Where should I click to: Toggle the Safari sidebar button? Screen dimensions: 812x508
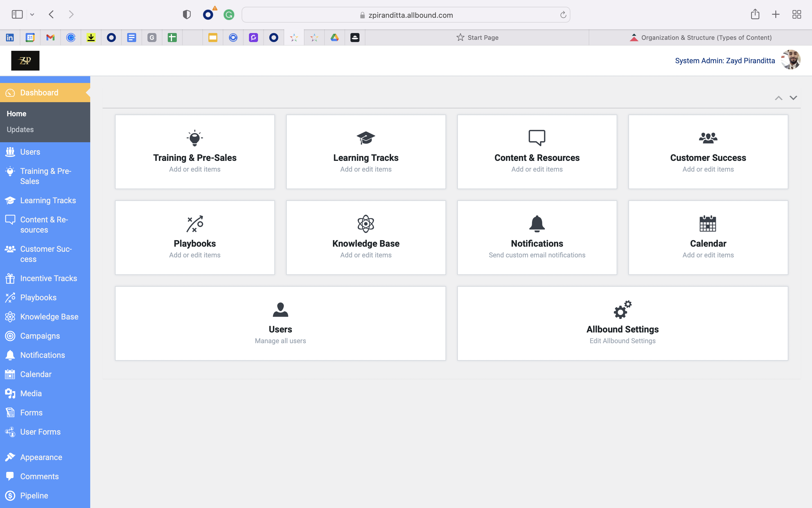17,14
